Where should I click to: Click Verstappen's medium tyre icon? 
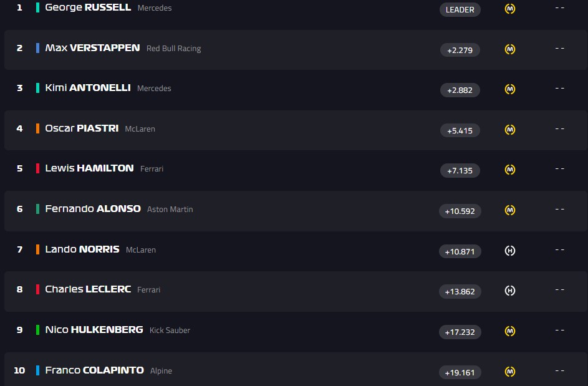[x=510, y=49]
